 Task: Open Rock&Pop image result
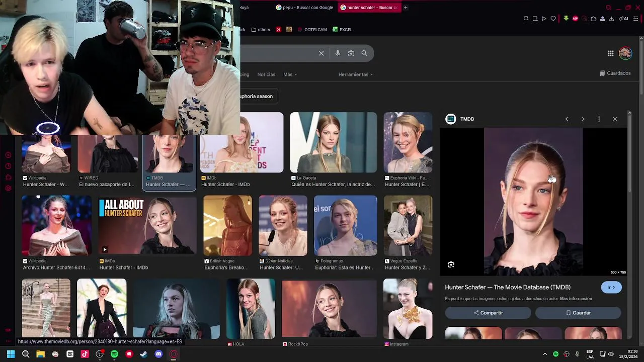pyautogui.click(x=329, y=309)
